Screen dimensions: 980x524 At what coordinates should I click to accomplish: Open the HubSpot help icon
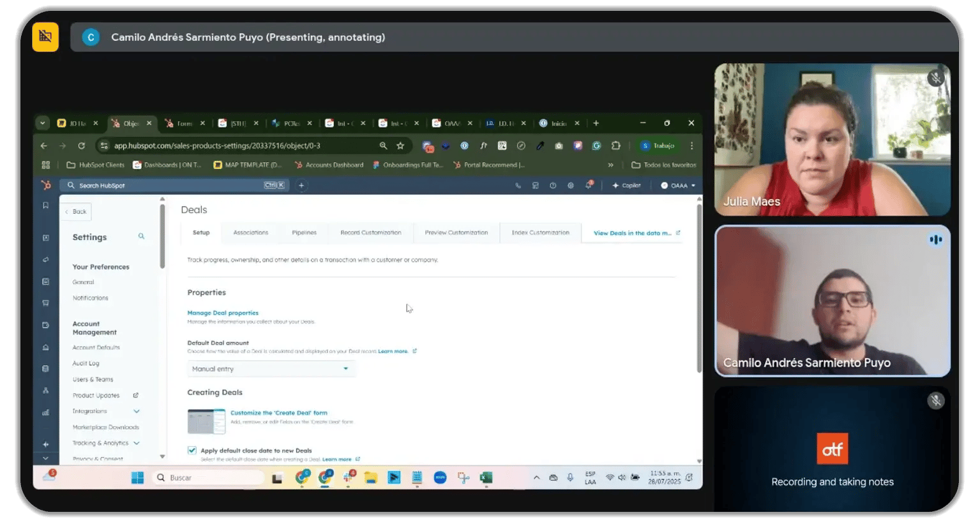point(553,185)
